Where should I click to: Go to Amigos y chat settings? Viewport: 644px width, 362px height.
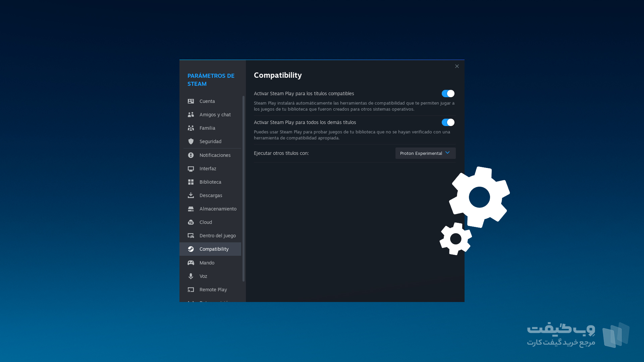(x=210, y=115)
